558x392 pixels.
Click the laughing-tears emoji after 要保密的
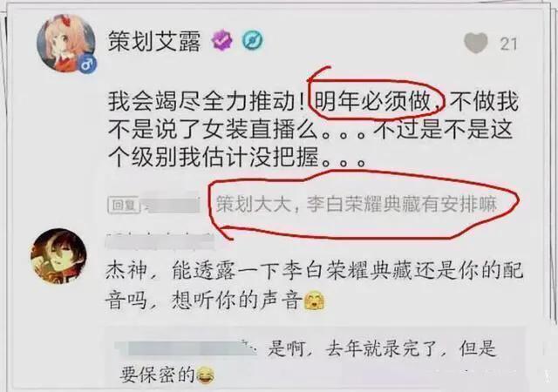point(206,375)
